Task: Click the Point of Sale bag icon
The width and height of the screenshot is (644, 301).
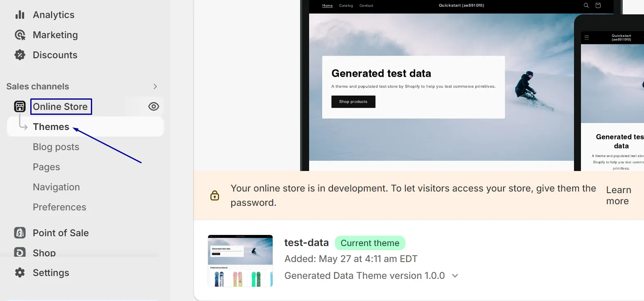Action: pyautogui.click(x=20, y=233)
